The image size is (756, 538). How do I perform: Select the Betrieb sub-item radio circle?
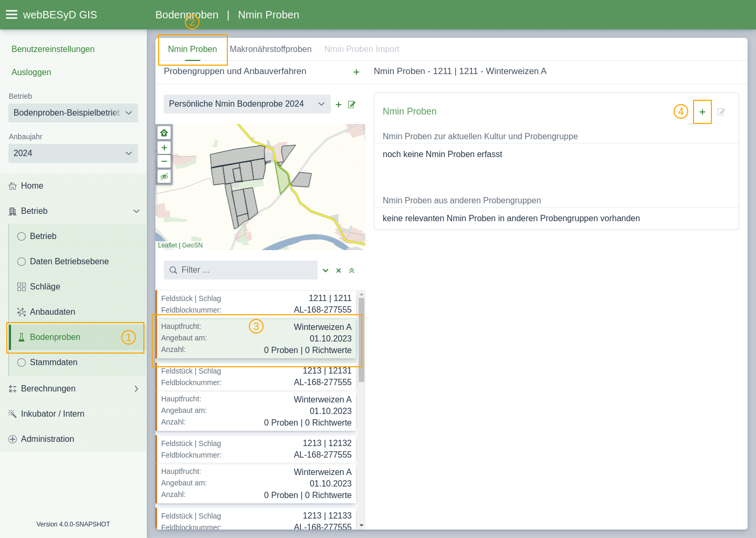coord(22,236)
